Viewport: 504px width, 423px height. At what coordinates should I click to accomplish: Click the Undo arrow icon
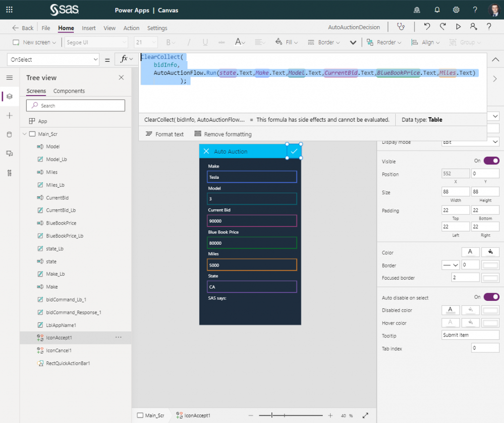[427, 27]
